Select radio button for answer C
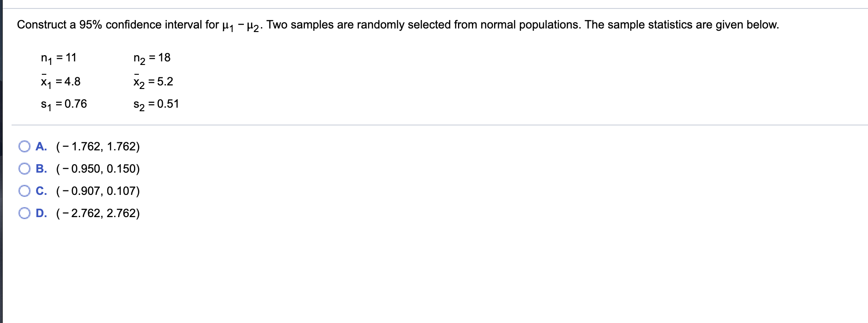Screen dimensions: 868x323 (24, 190)
